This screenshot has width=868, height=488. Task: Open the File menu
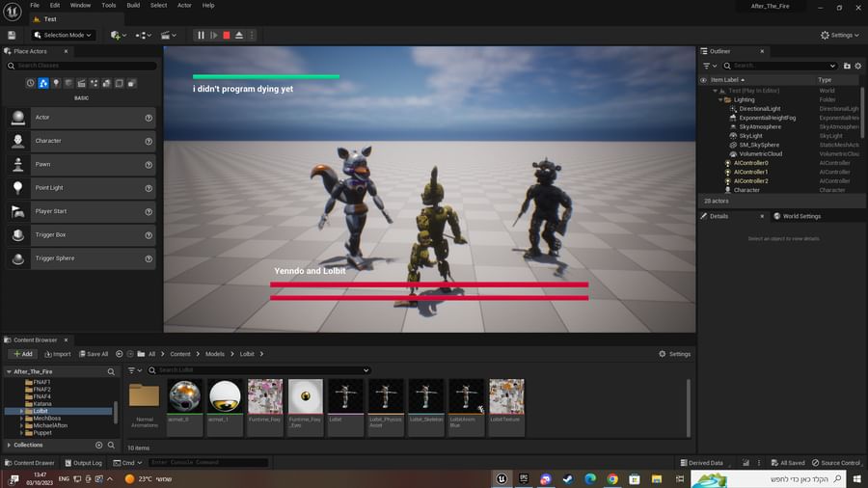coord(35,5)
